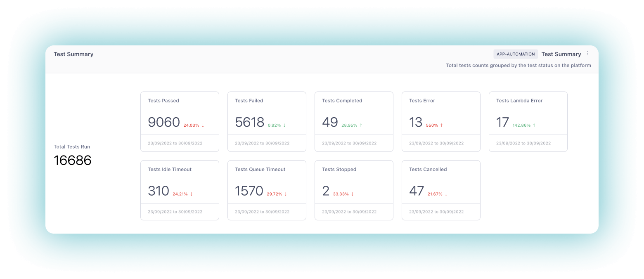This screenshot has width=644, height=279.
Task: Click the Test Summary title at top left
Action: click(73, 54)
